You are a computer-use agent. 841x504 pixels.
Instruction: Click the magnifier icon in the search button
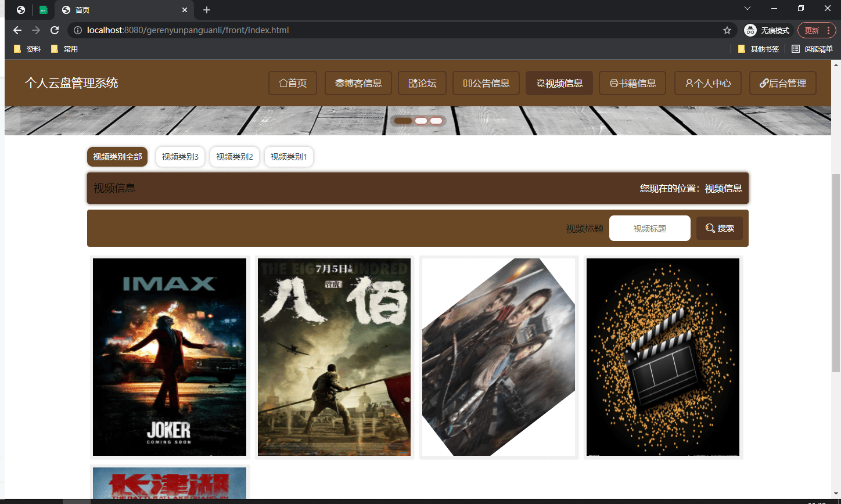point(709,228)
